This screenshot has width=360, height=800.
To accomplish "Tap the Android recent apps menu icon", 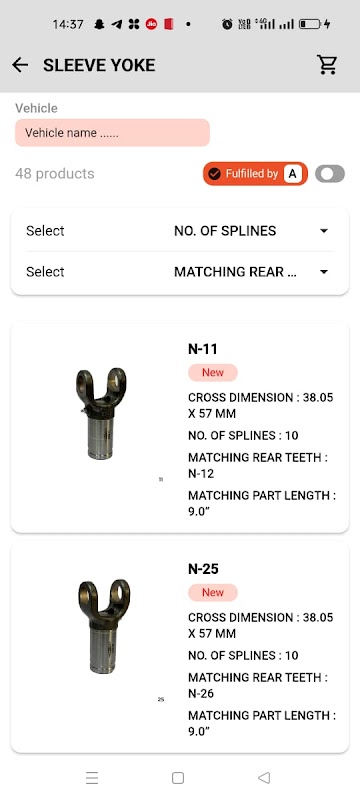I will [x=92, y=778].
